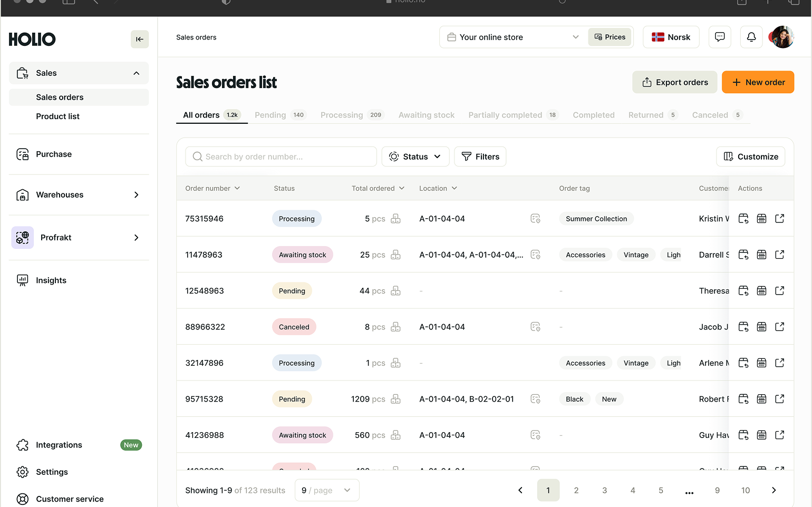Open page 5 of the results
This screenshot has height=507, width=812.
point(661,490)
